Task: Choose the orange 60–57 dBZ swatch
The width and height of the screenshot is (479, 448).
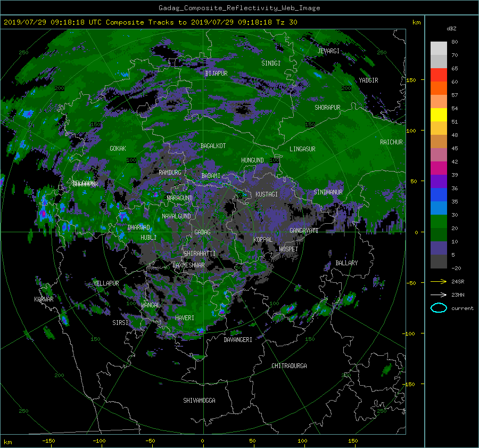Action: tap(439, 88)
